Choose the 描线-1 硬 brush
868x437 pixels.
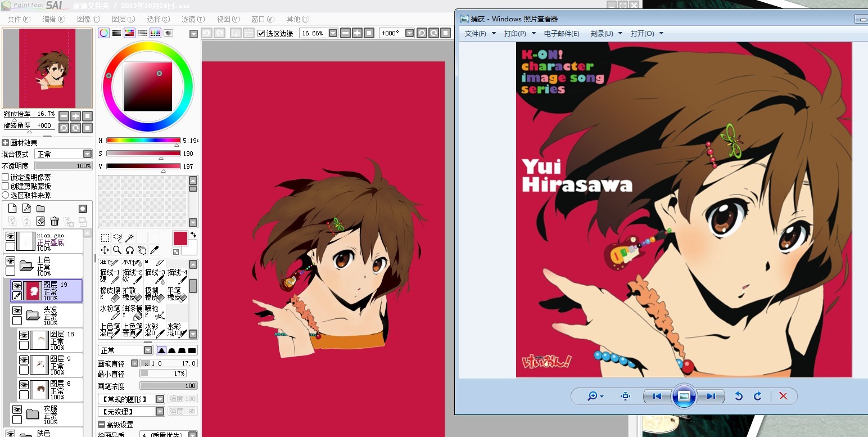tap(110, 276)
